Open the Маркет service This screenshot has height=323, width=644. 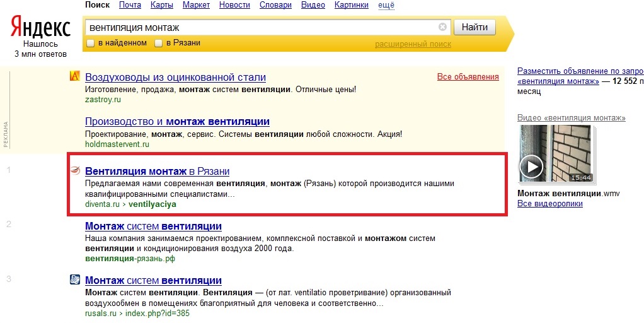(196, 5)
